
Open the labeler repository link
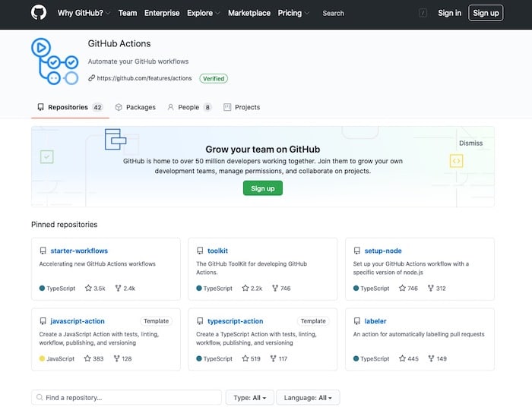pyautogui.click(x=375, y=321)
